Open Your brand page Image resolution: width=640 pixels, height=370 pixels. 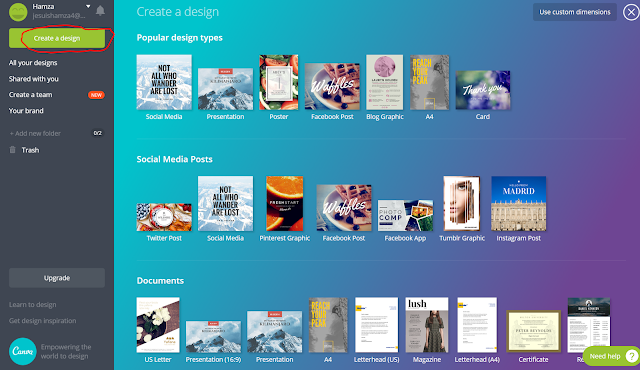click(26, 111)
